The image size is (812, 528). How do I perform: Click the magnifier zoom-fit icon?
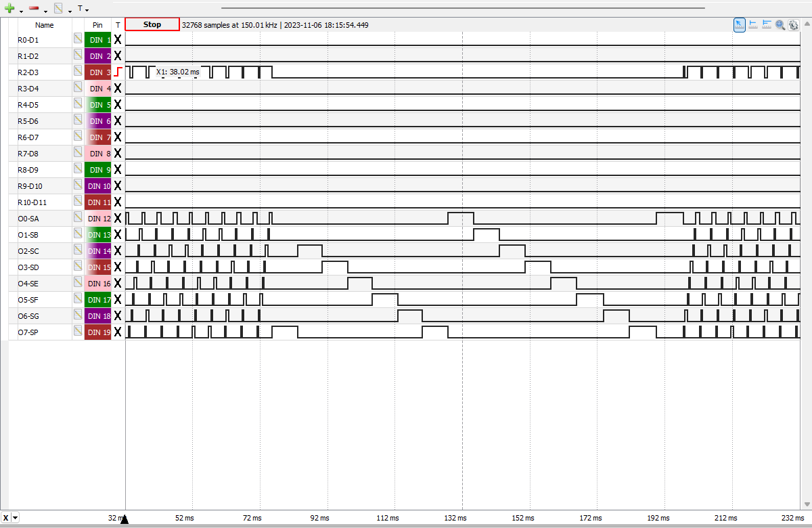[780, 24]
